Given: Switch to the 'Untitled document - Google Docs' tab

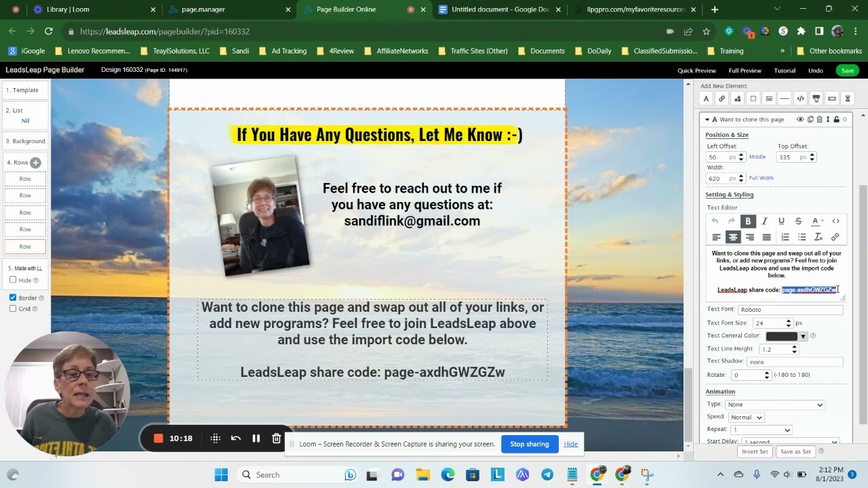Looking at the screenshot, I should point(500,9).
